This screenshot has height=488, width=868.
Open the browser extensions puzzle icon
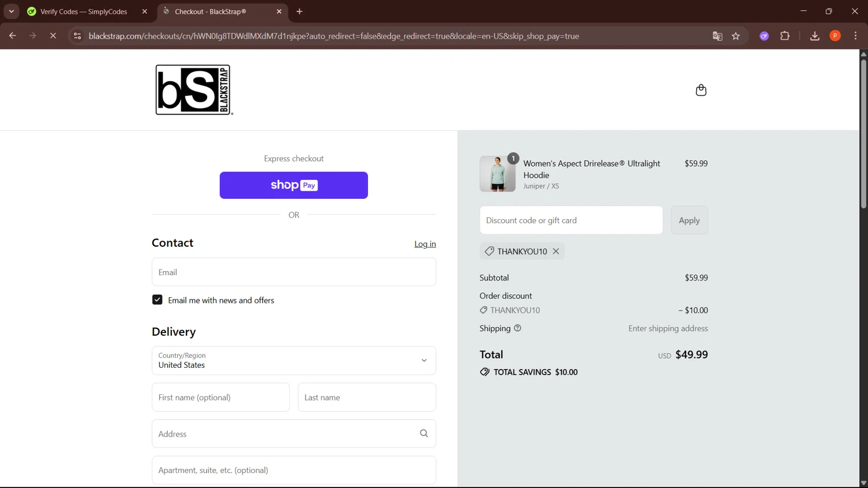pos(785,36)
